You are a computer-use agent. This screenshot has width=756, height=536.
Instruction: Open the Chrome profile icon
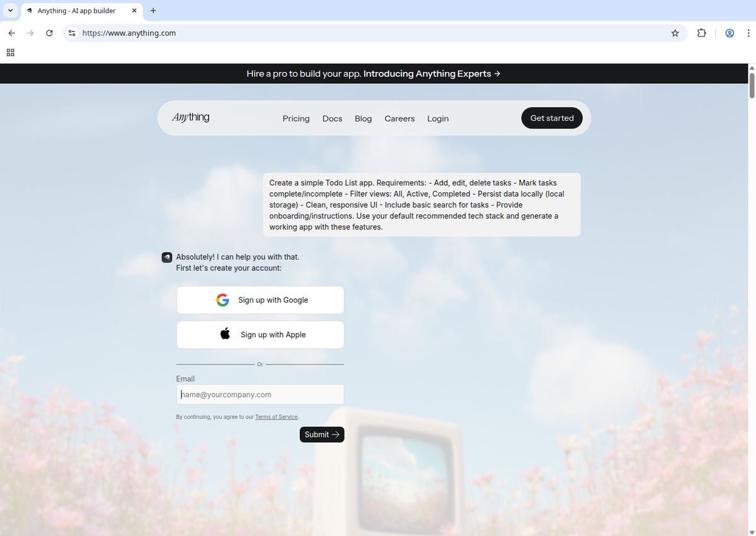pos(730,33)
